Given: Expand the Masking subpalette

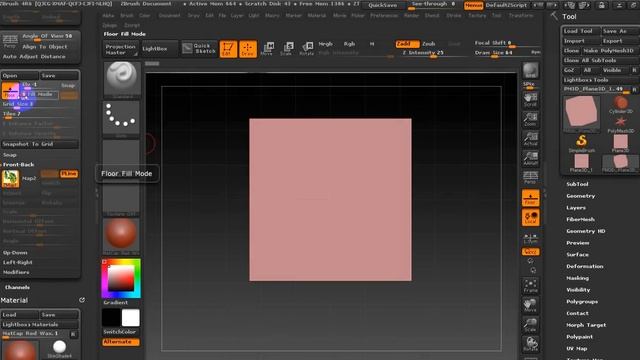Looking at the screenshot, I should pos(577,278).
